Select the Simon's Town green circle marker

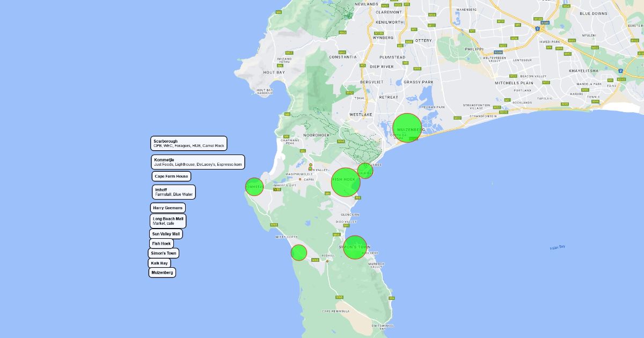coord(355,247)
